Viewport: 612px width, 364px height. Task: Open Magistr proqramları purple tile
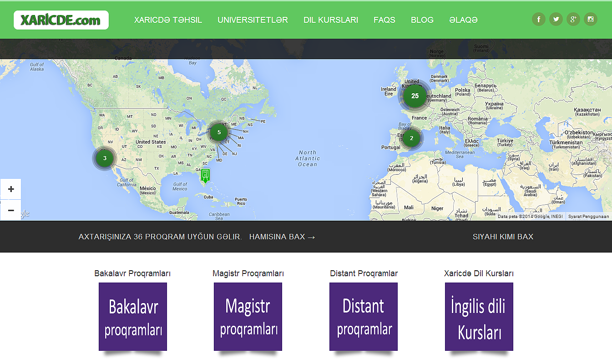pyautogui.click(x=248, y=317)
